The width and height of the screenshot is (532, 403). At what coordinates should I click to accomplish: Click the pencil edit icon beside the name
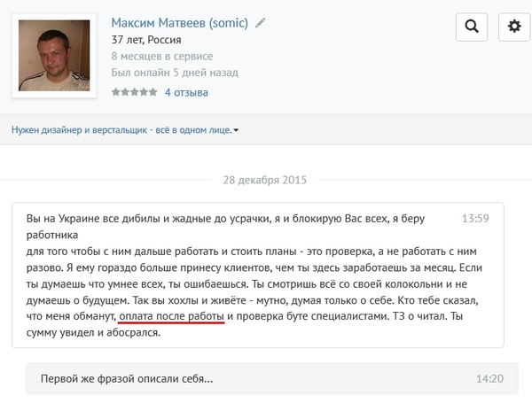260,23
